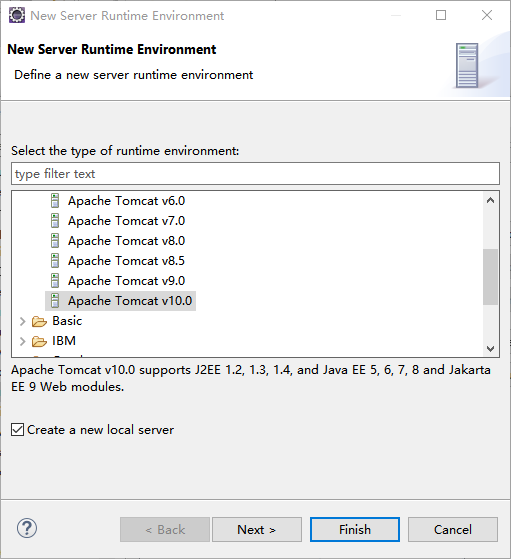This screenshot has height=559, width=511.
Task: Click scrollbar up arrow in runtime list
Action: pyautogui.click(x=490, y=200)
